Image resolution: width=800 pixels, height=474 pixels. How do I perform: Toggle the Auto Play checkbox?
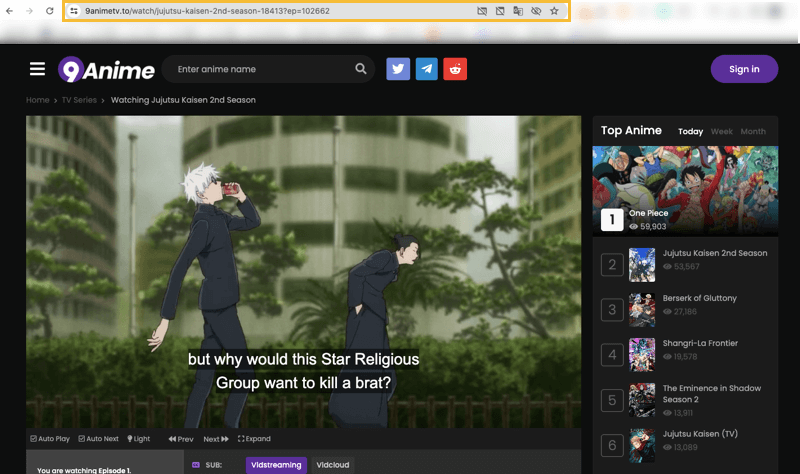[50, 439]
